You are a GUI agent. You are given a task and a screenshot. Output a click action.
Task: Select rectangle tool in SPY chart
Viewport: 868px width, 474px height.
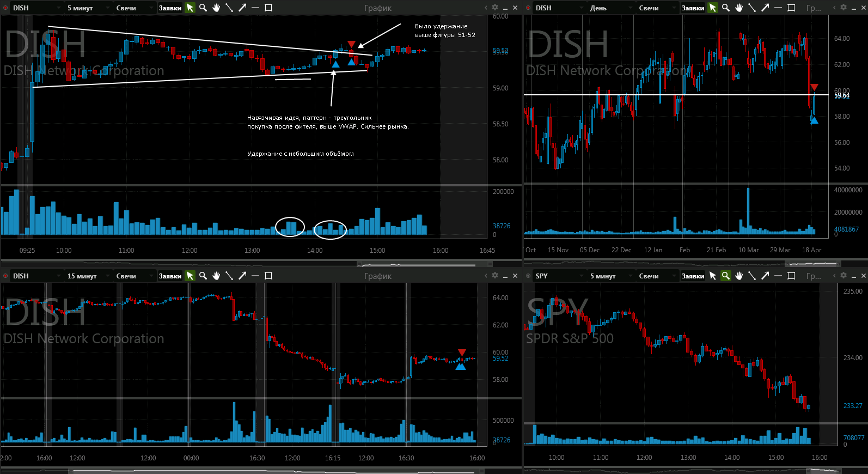[x=791, y=276]
